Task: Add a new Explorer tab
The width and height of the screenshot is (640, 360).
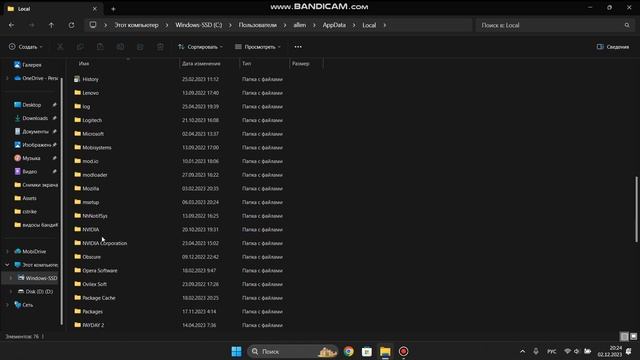Action: (113, 9)
